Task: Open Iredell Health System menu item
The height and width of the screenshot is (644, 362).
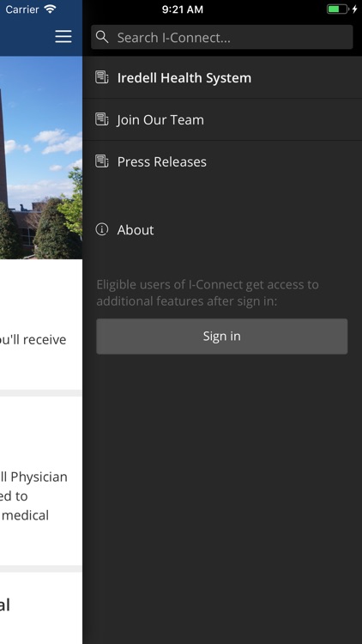Action: tap(222, 77)
